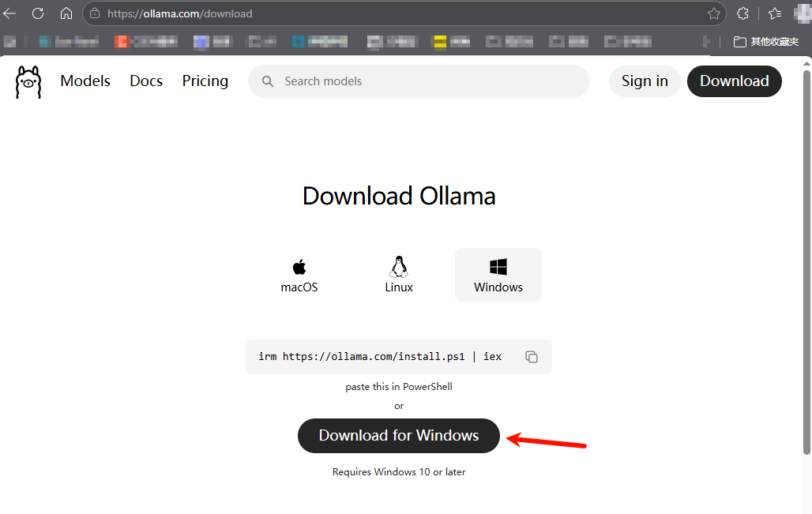This screenshot has height=514, width=812.
Task: Click the Download Ollama heading
Action: pyautogui.click(x=399, y=196)
